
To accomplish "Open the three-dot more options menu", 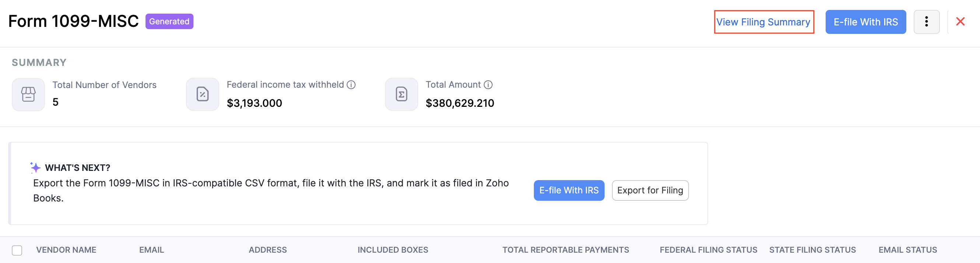I will (926, 22).
